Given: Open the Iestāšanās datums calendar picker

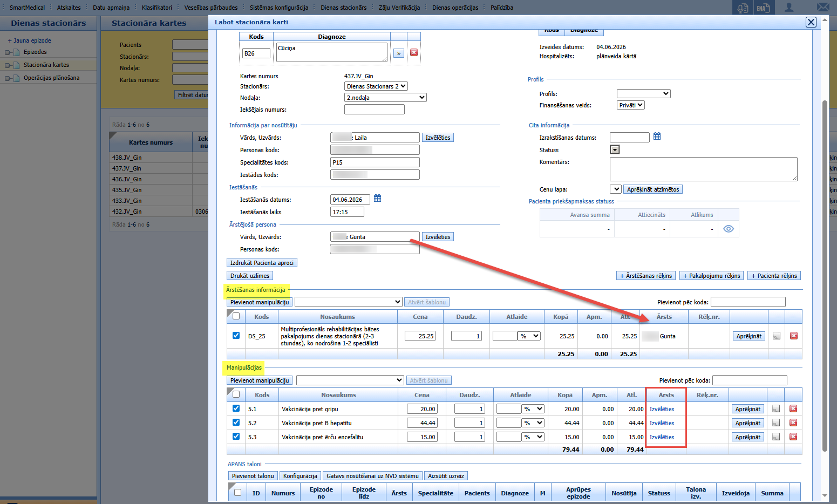Looking at the screenshot, I should click(378, 199).
